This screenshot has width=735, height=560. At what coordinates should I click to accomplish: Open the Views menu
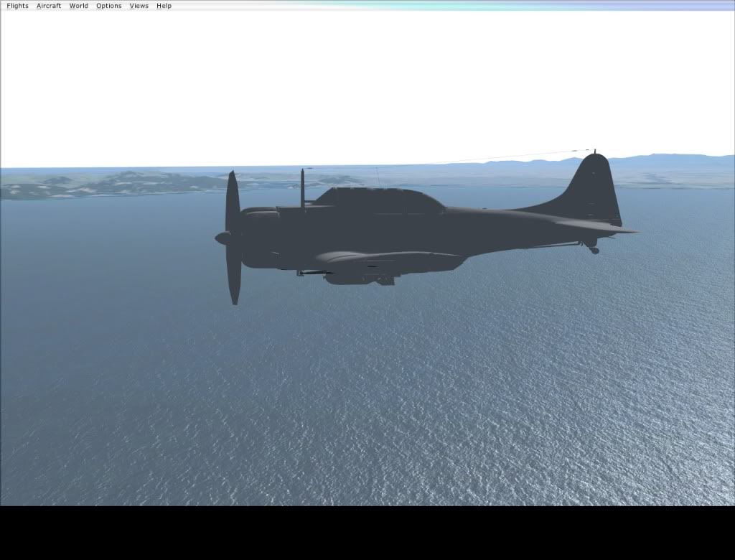click(x=139, y=6)
